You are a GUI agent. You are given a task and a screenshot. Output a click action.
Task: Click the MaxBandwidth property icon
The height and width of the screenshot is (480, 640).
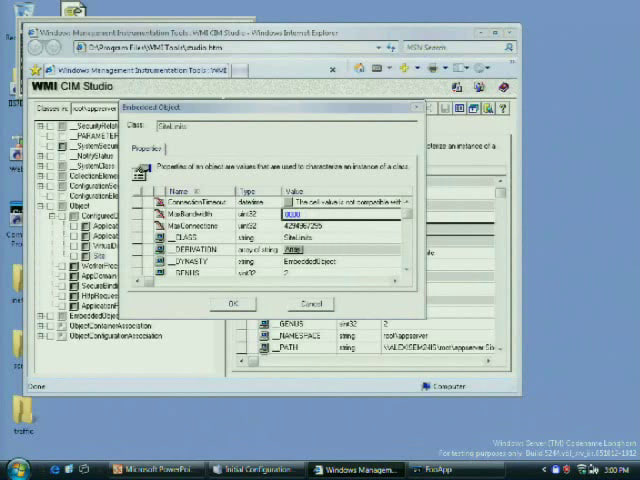[160, 214]
